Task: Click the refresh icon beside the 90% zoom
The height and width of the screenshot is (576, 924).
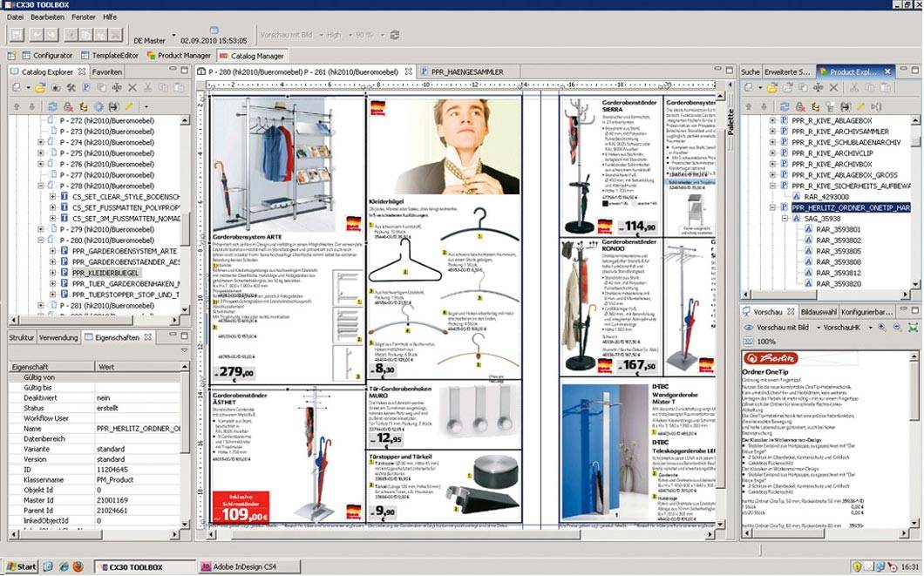Action: [395, 35]
